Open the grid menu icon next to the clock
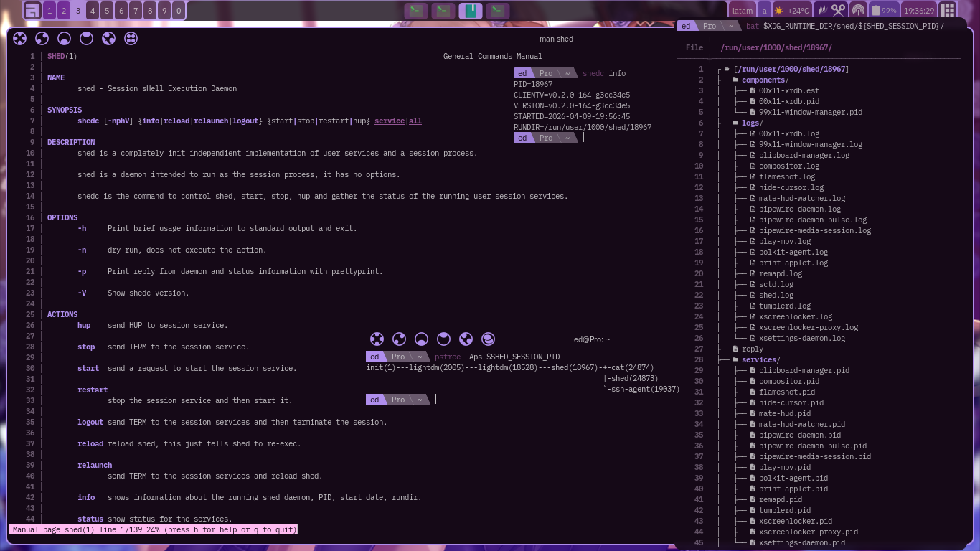 (x=948, y=11)
